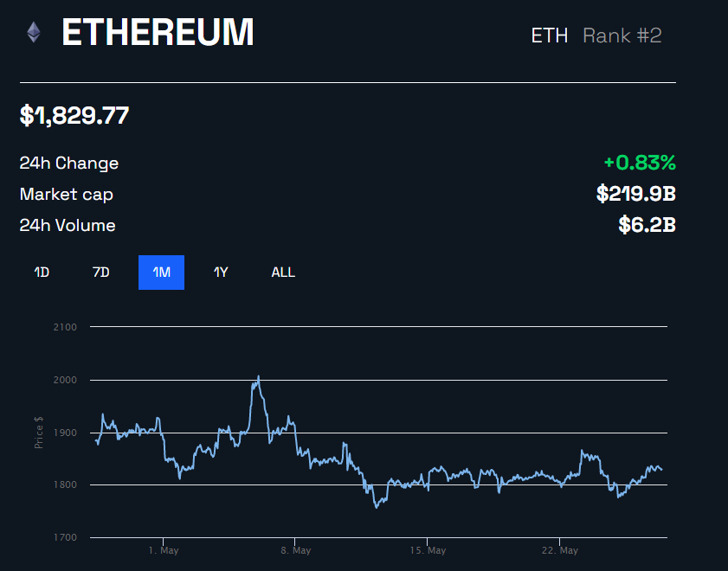Click the final point of the price line
The width and height of the screenshot is (728, 571).
click(x=662, y=470)
